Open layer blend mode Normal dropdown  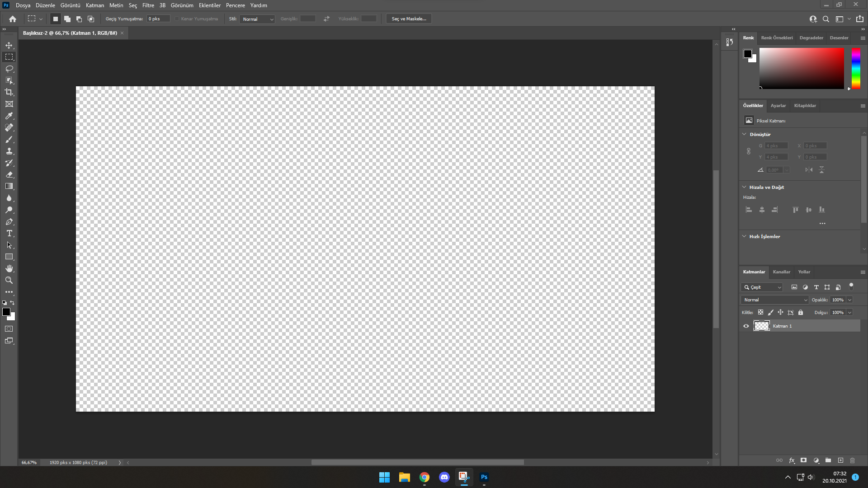[775, 300]
